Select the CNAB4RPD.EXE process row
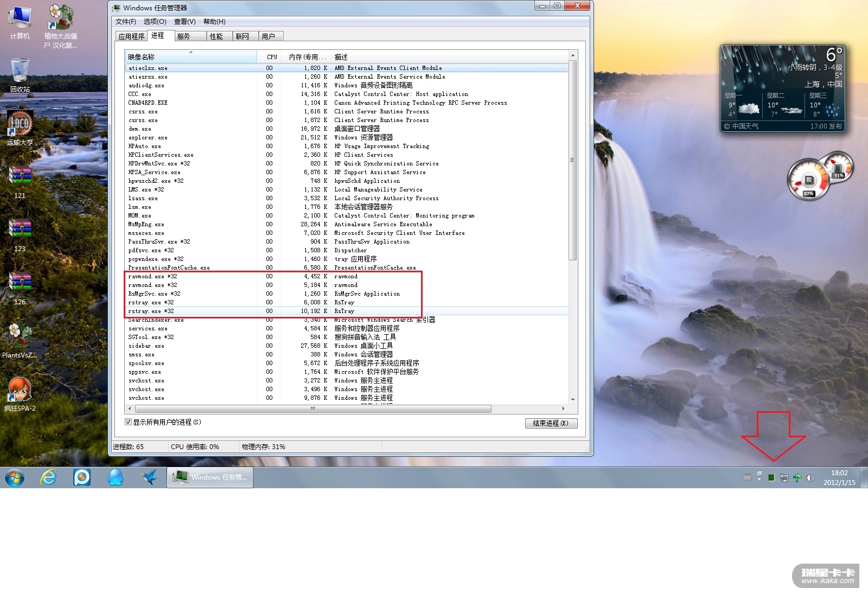868x594 pixels. coord(347,103)
